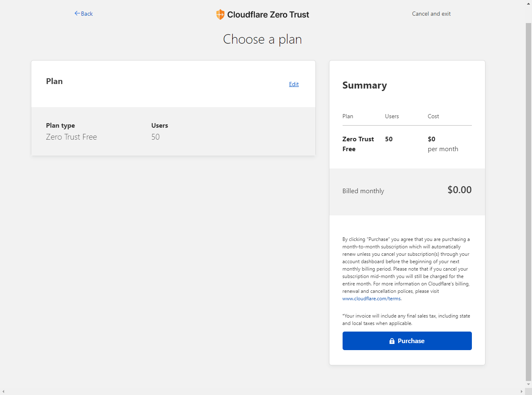Go back using the Back link text
The height and width of the screenshot is (395, 532).
click(x=87, y=14)
